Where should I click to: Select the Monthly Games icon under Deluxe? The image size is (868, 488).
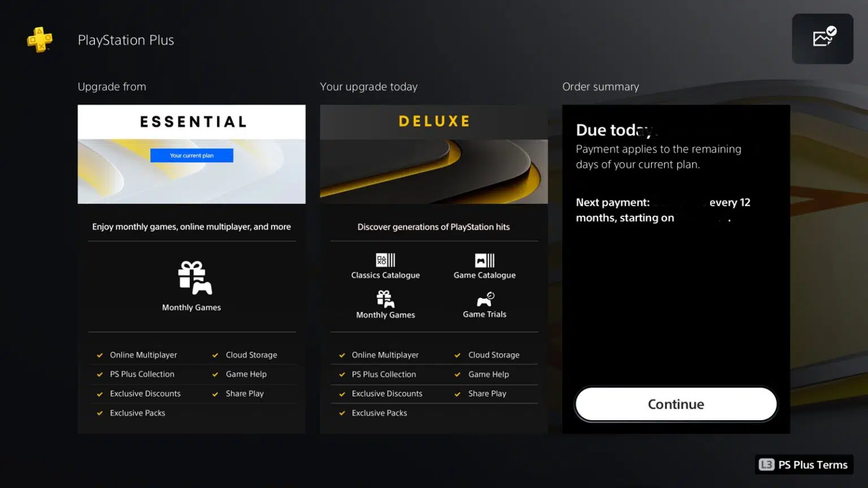[385, 299]
